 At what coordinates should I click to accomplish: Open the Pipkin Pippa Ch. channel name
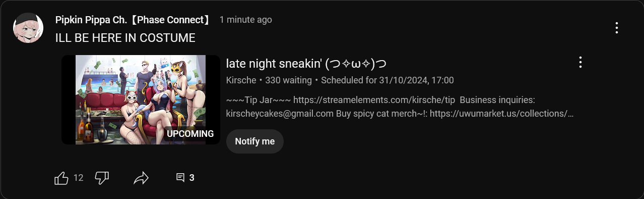point(133,20)
